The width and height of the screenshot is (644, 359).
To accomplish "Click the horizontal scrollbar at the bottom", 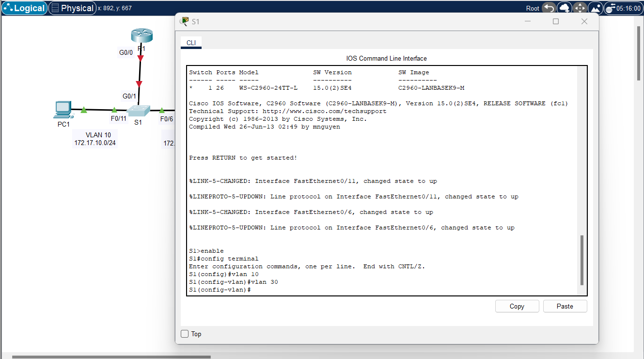I will coord(111,356).
